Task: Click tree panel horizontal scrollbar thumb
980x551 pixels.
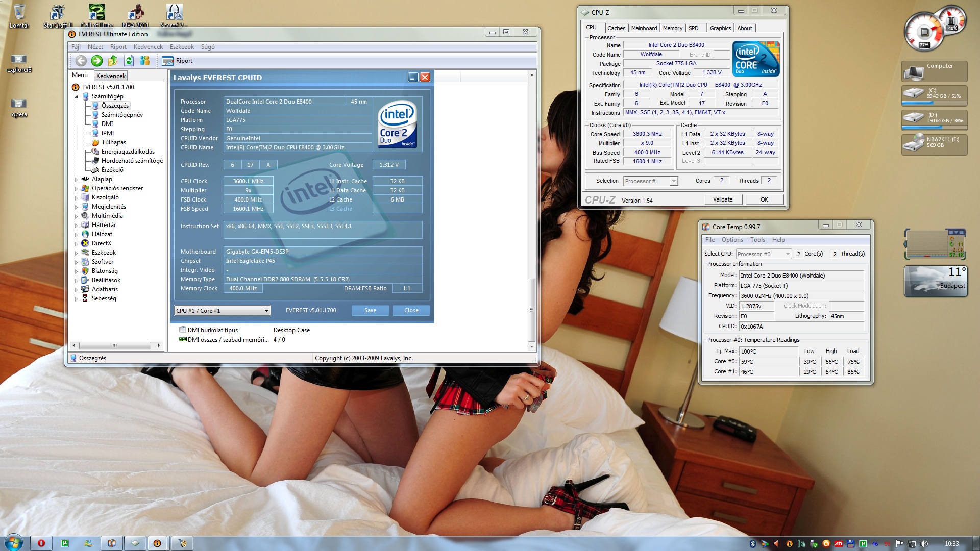Action: click(x=115, y=345)
